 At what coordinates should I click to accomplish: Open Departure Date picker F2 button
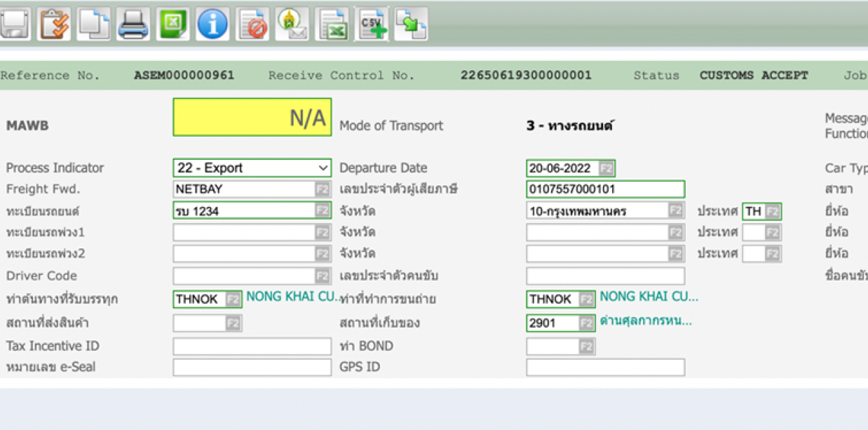[x=606, y=168]
